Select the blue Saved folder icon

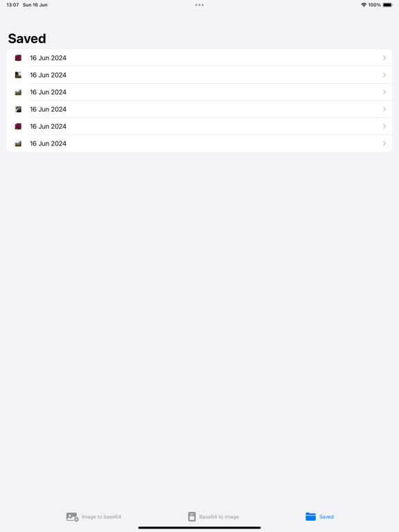click(x=310, y=517)
